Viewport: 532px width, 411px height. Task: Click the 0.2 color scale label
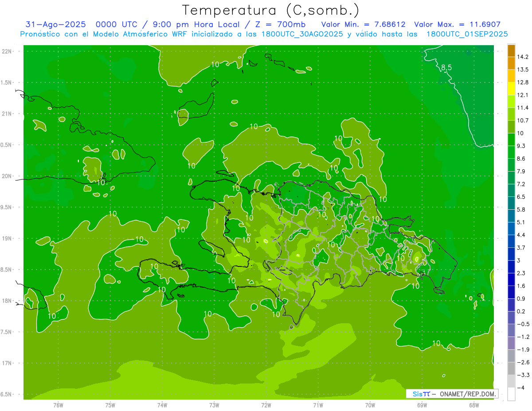coord(521,311)
